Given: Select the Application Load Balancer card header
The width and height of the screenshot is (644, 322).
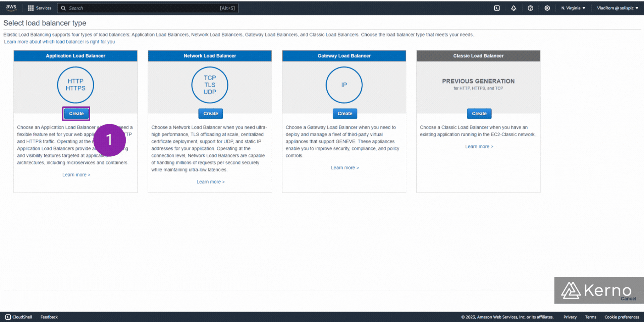Looking at the screenshot, I should coord(75,56).
